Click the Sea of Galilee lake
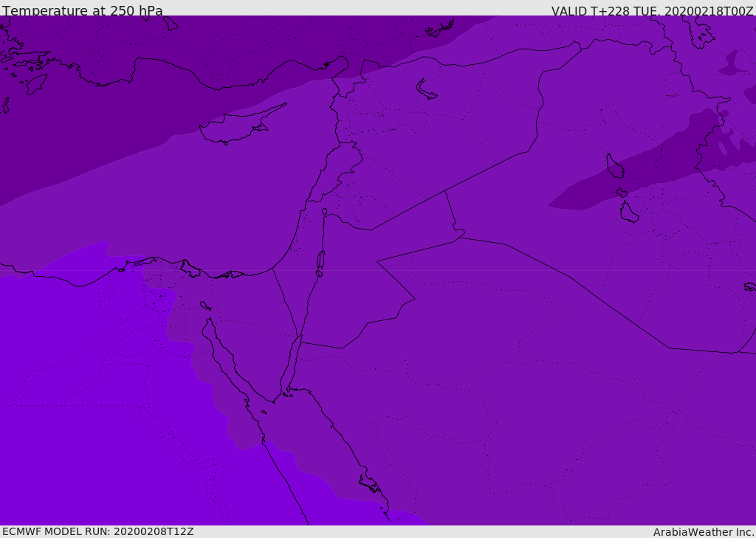Screen dimensions: 756x538 coord(324,212)
